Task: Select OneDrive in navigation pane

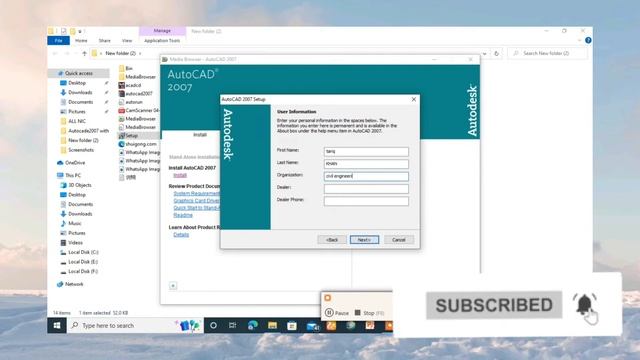Action: [x=75, y=162]
